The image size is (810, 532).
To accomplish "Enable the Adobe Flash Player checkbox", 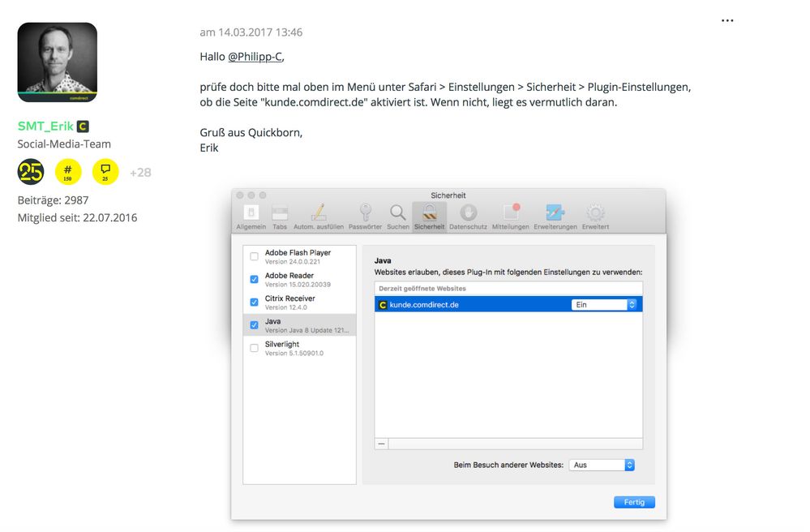I will click(254, 256).
